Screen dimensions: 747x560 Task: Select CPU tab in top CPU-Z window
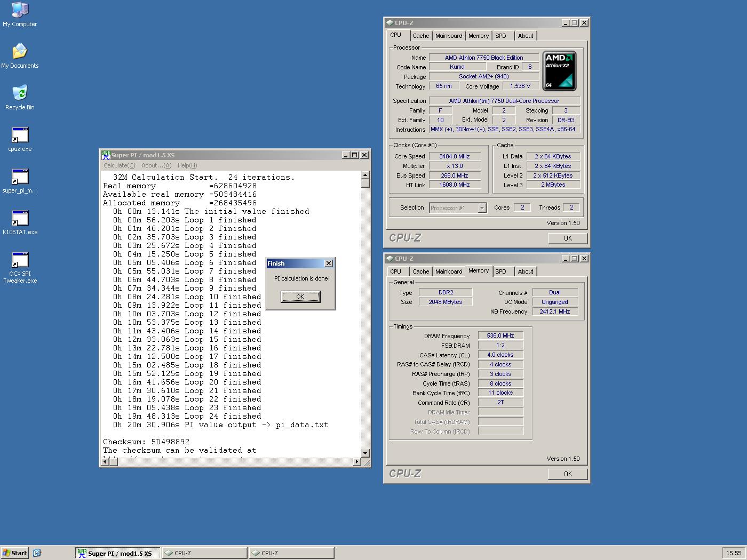(x=396, y=35)
